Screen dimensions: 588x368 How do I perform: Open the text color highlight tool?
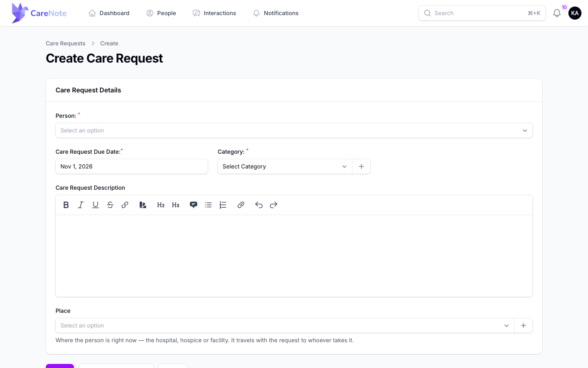tap(143, 205)
